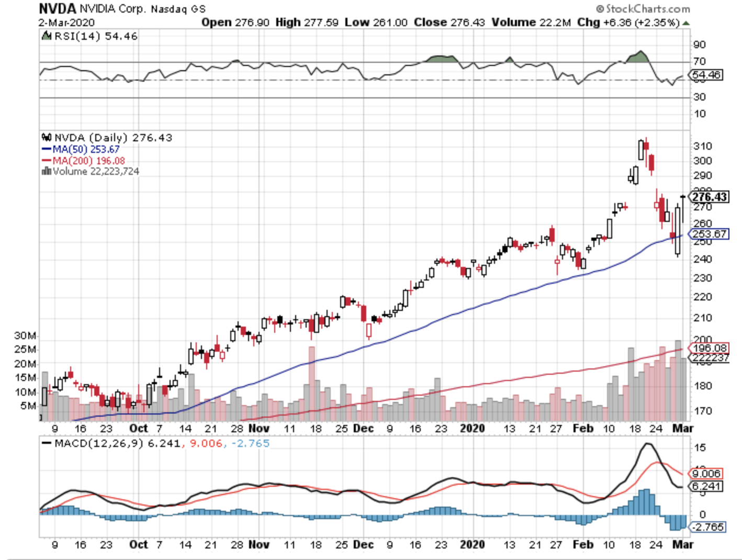The image size is (742, 560).
Task: Click the Volume 22,223,724 legend text
Action: [x=96, y=171]
